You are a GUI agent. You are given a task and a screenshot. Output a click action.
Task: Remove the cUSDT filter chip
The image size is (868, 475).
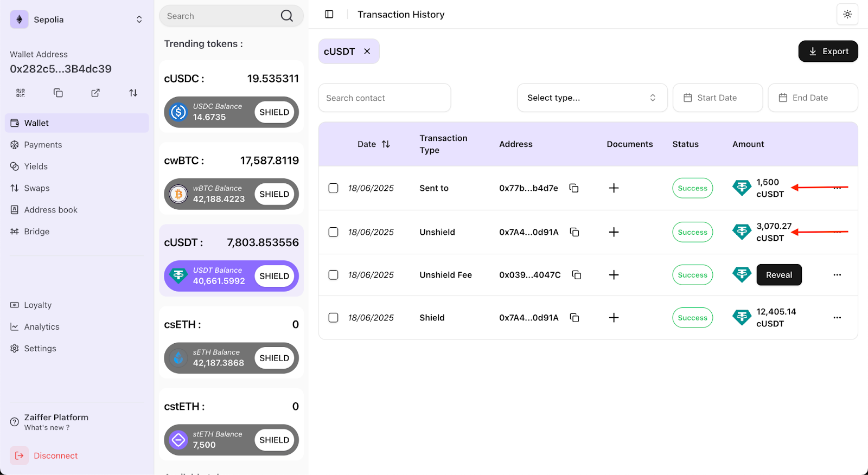367,51
